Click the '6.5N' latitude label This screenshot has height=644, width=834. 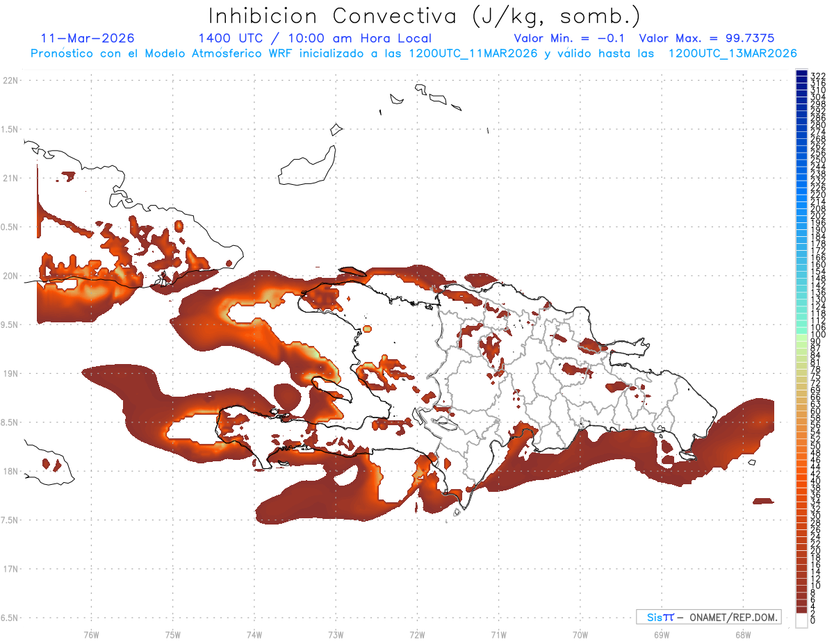[10, 618]
